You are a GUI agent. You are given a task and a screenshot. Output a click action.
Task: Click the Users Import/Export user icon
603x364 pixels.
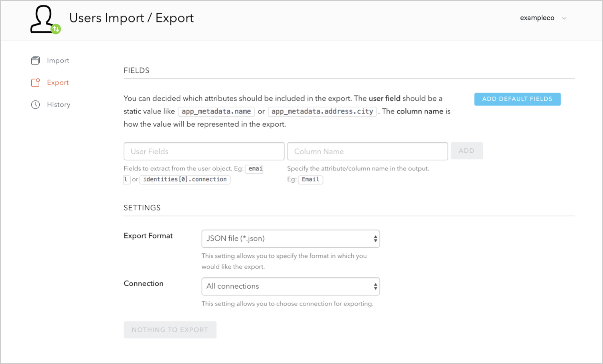tap(44, 18)
